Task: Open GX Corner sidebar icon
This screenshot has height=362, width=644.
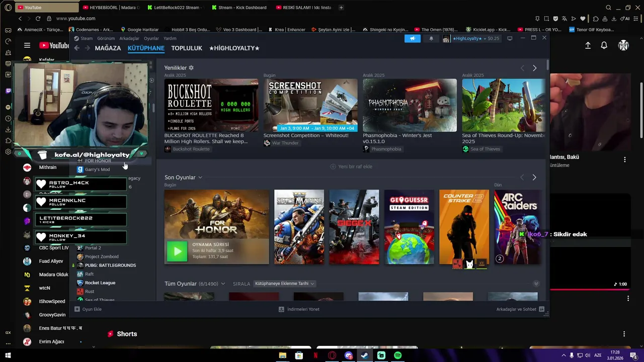Action: pos(8,332)
